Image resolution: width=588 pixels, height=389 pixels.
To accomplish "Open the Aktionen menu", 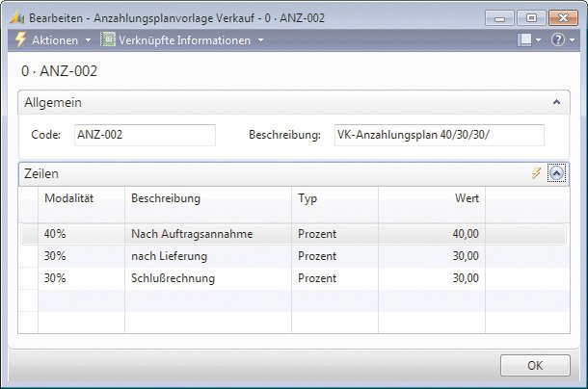I will 55,40.
